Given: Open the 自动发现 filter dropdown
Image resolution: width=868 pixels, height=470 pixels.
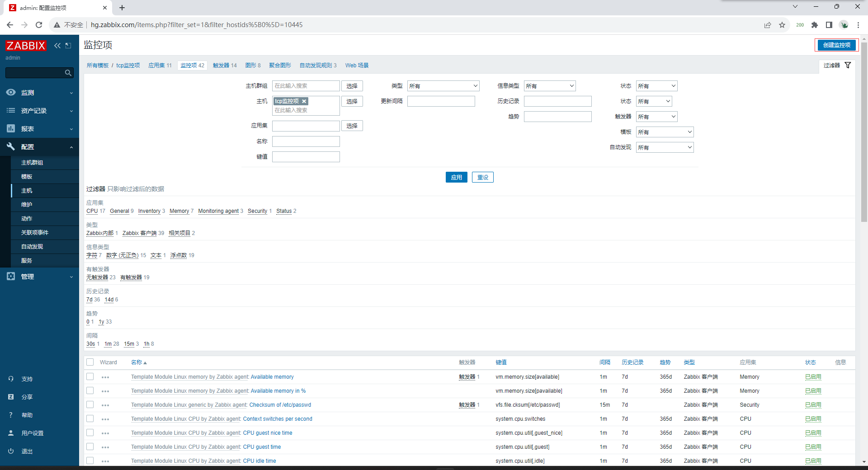Looking at the screenshot, I should point(665,147).
